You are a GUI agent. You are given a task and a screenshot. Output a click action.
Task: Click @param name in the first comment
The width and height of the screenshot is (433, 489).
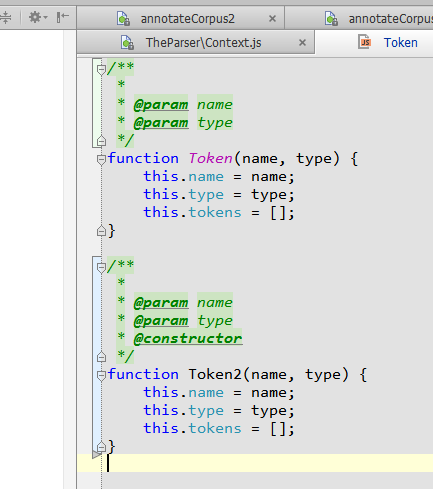point(183,105)
